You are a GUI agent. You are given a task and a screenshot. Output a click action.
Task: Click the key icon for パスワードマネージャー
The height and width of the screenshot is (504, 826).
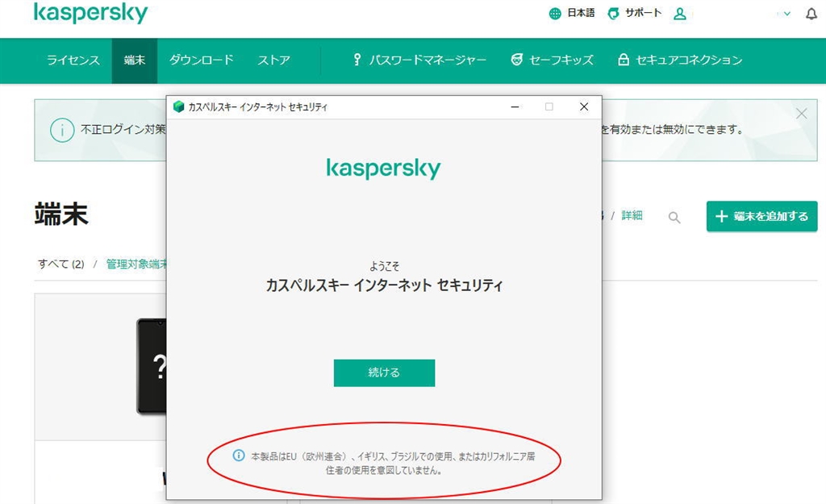coord(357,60)
